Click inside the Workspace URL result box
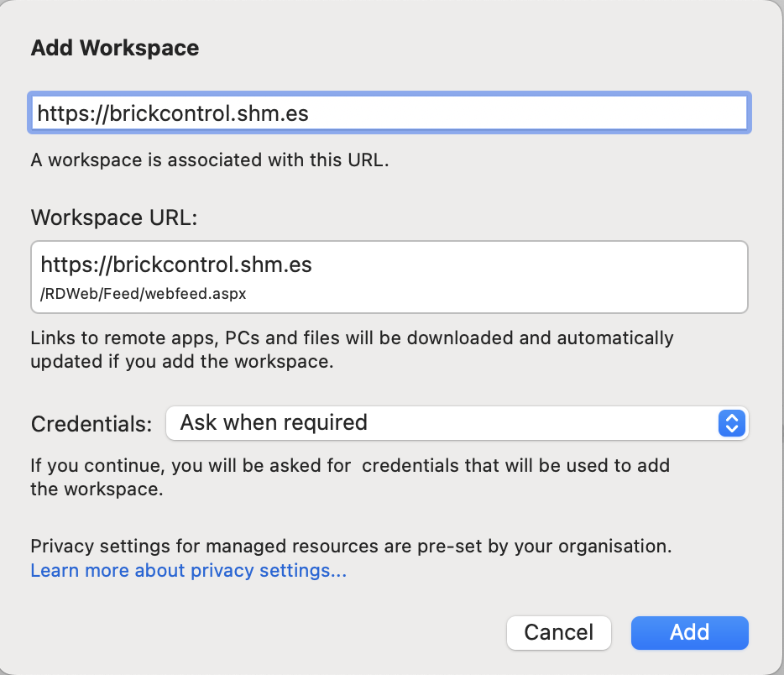Viewport: 784px width, 675px height. [389, 277]
